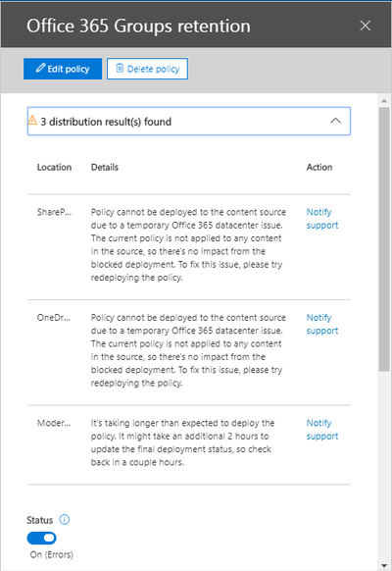Click the 'On (Errors)' status text

(x=52, y=554)
